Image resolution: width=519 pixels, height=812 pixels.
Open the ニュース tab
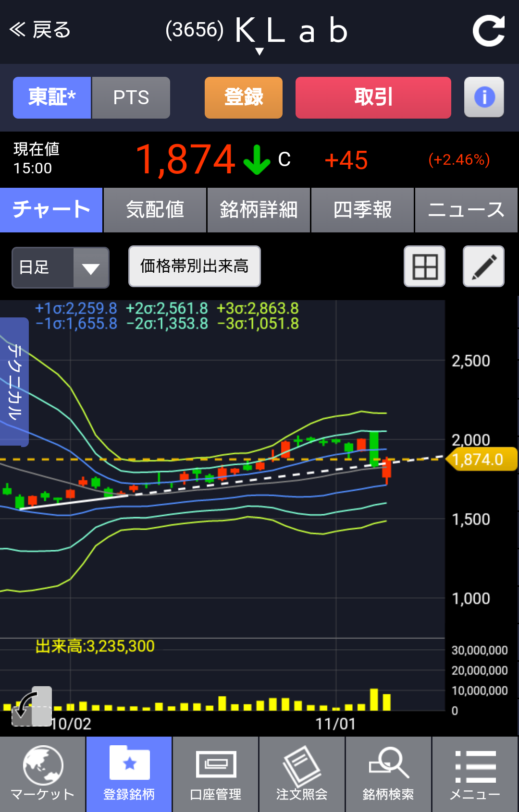(466, 210)
